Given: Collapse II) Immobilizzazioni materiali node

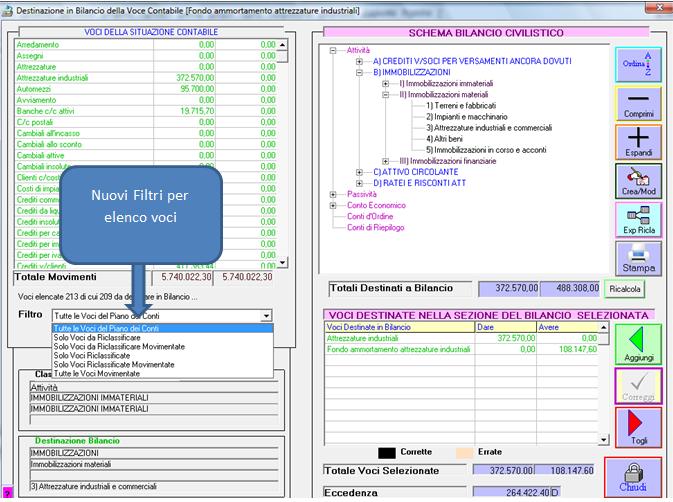Looking at the screenshot, I should point(385,95).
